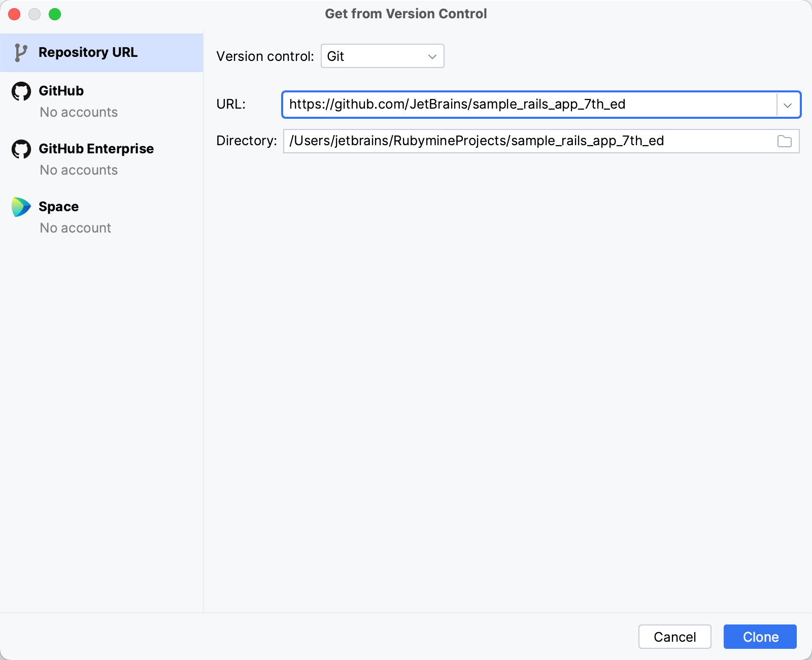Click the GitHub Enterprise octocat icon

(21, 149)
